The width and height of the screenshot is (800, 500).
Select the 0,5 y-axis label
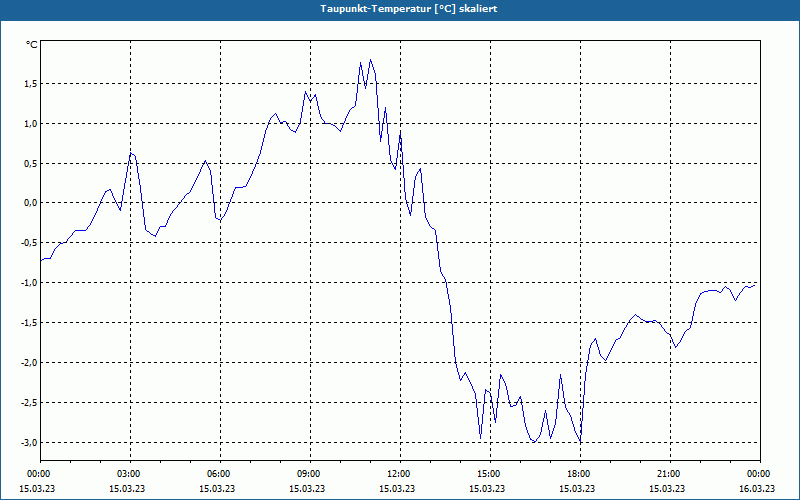tap(31, 163)
